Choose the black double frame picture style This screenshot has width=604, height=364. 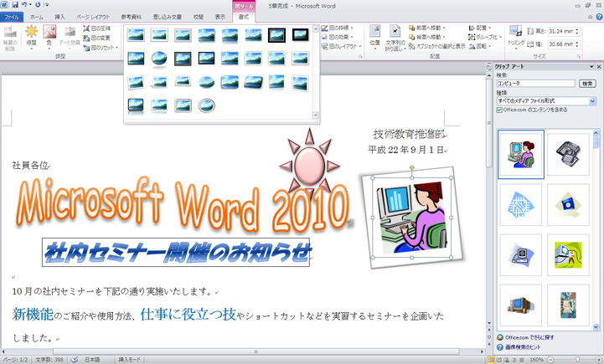276,35
